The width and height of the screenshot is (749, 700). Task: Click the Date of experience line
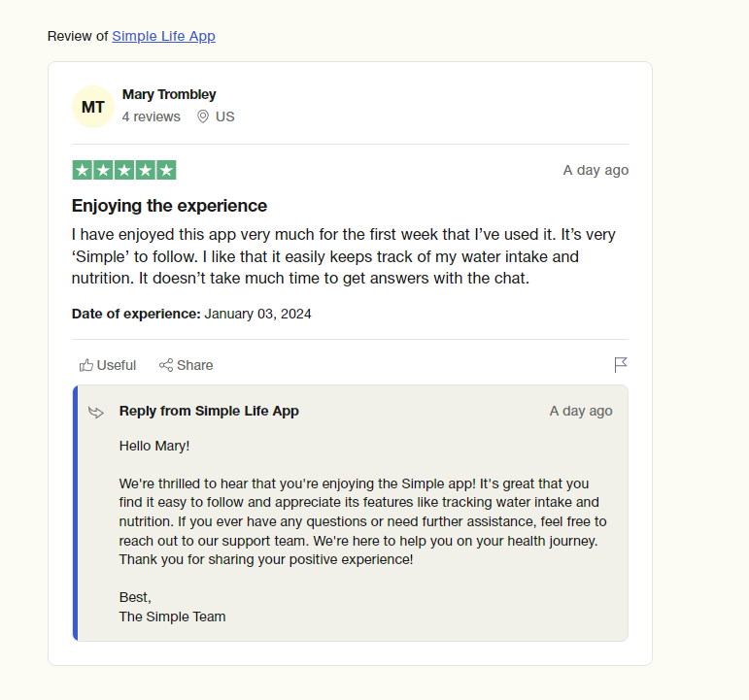point(191,314)
